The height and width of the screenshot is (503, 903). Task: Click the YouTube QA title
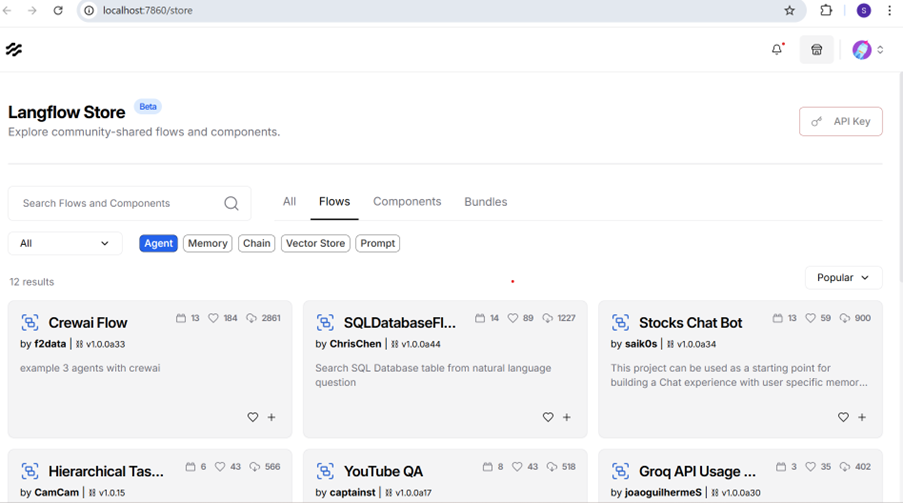pos(383,471)
